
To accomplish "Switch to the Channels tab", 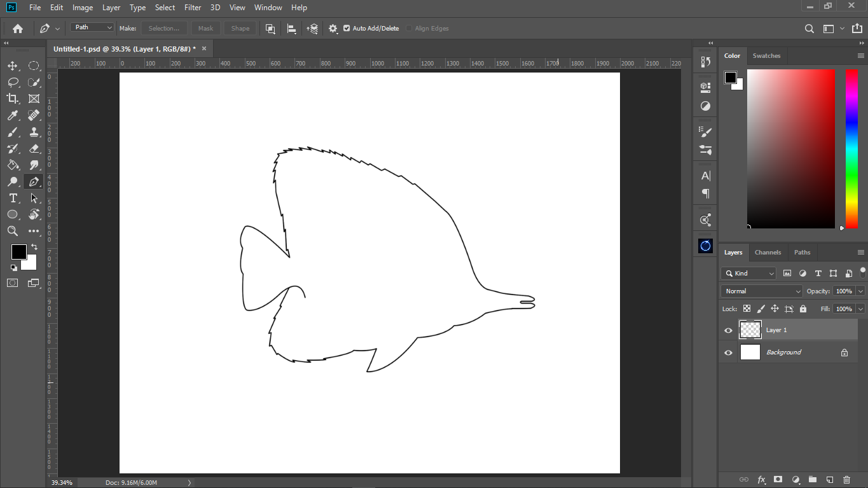I will [x=768, y=253].
